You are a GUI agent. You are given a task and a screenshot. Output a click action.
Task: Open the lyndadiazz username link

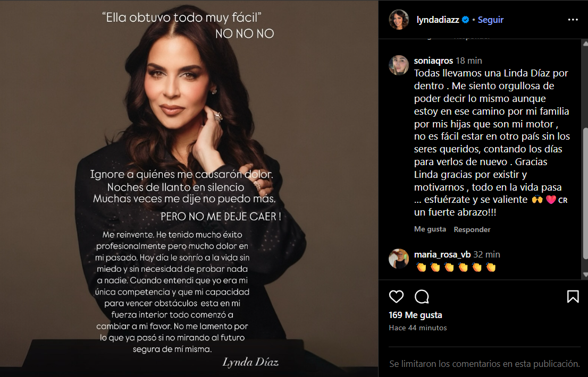point(438,20)
